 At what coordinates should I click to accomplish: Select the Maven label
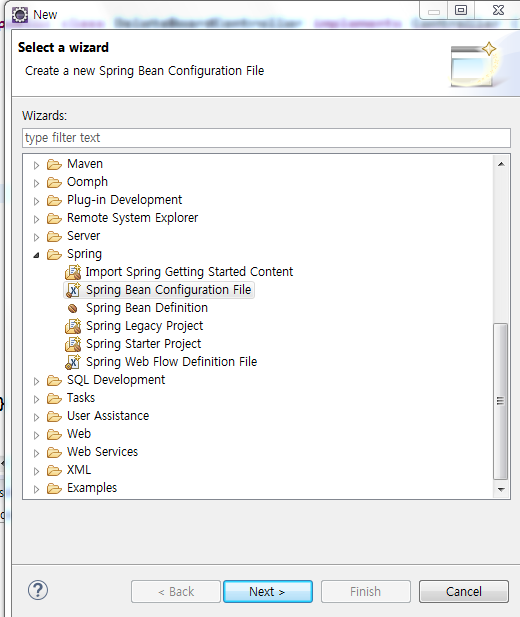click(x=85, y=164)
